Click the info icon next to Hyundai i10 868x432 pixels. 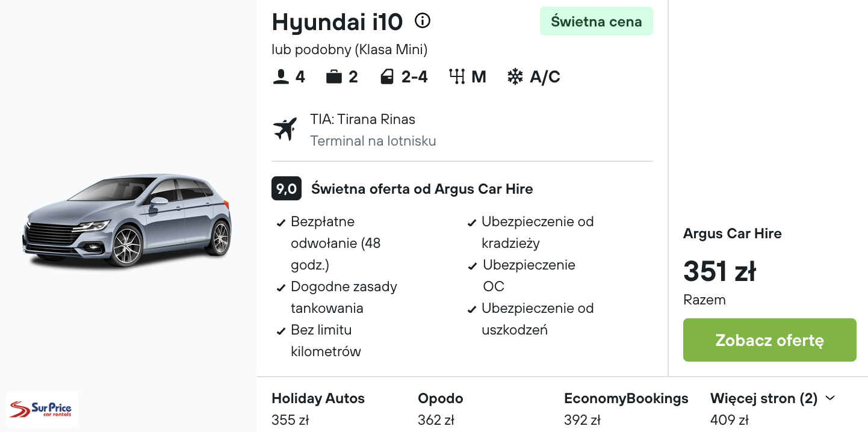click(423, 21)
